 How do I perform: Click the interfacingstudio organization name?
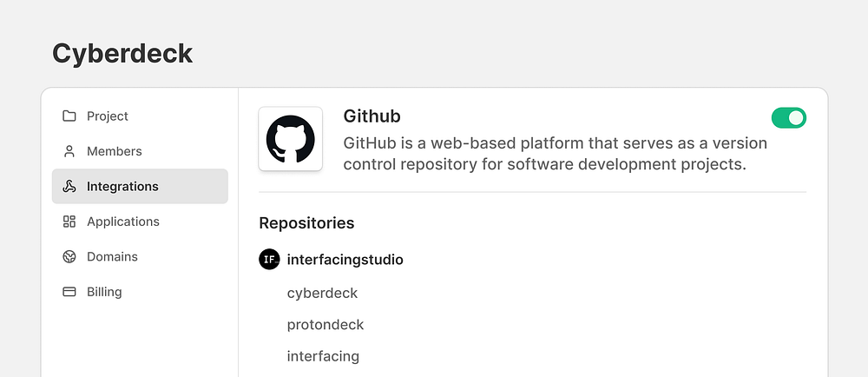345,260
